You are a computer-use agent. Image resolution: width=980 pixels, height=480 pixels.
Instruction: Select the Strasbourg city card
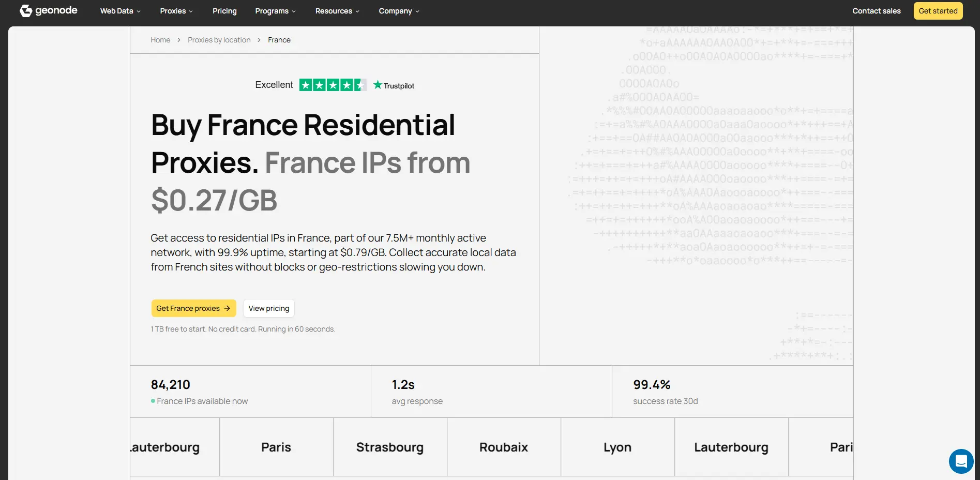pos(390,447)
